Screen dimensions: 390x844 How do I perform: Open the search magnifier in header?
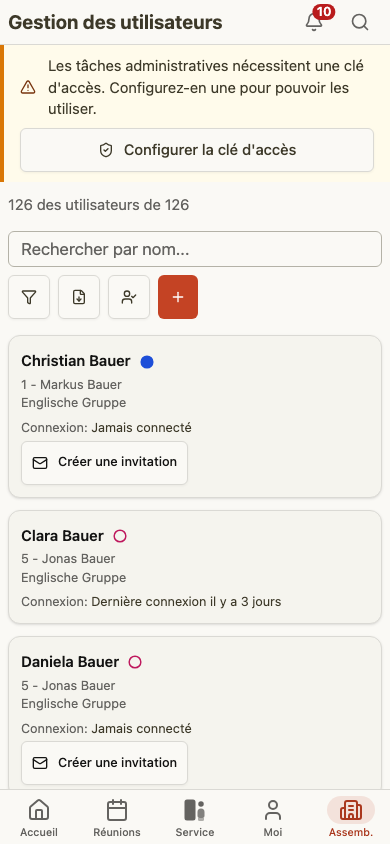click(360, 22)
